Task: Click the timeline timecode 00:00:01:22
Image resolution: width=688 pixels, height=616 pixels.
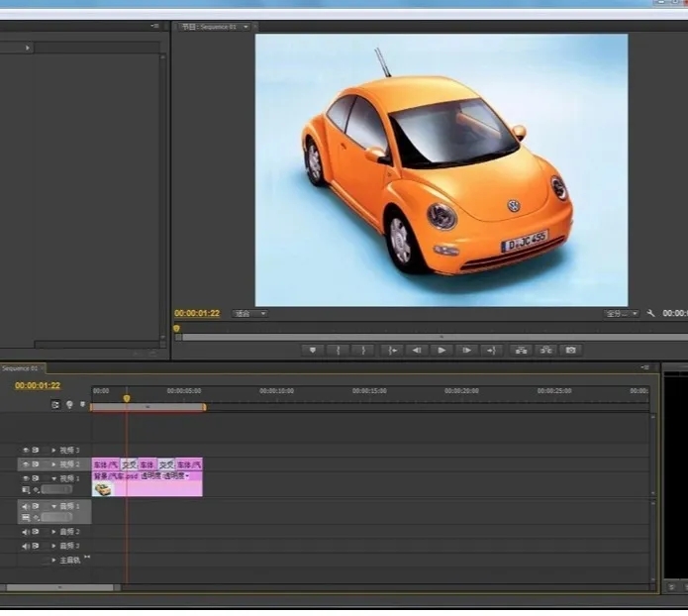Action: tap(38, 385)
